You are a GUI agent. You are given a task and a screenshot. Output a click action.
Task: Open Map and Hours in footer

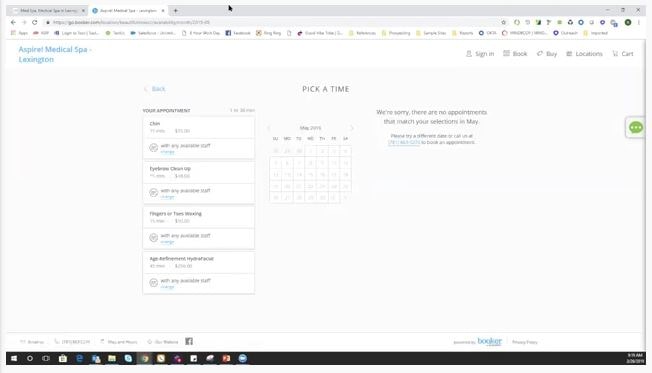click(119, 342)
